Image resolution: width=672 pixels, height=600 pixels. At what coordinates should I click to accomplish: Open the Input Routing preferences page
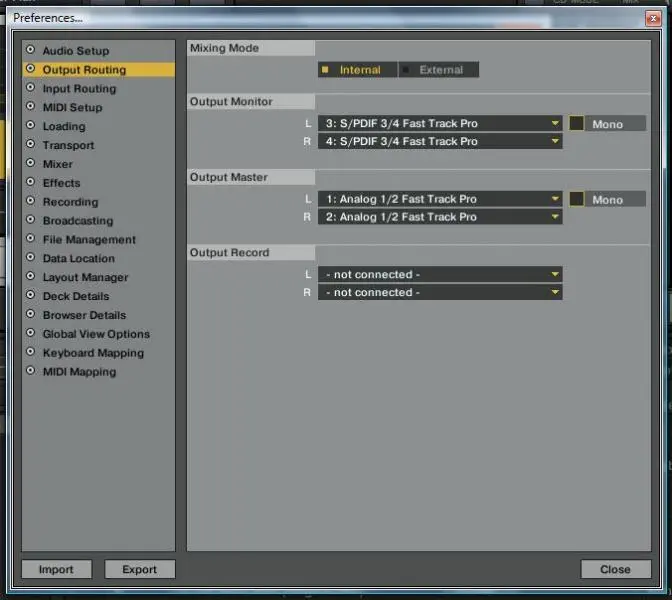(x=79, y=89)
